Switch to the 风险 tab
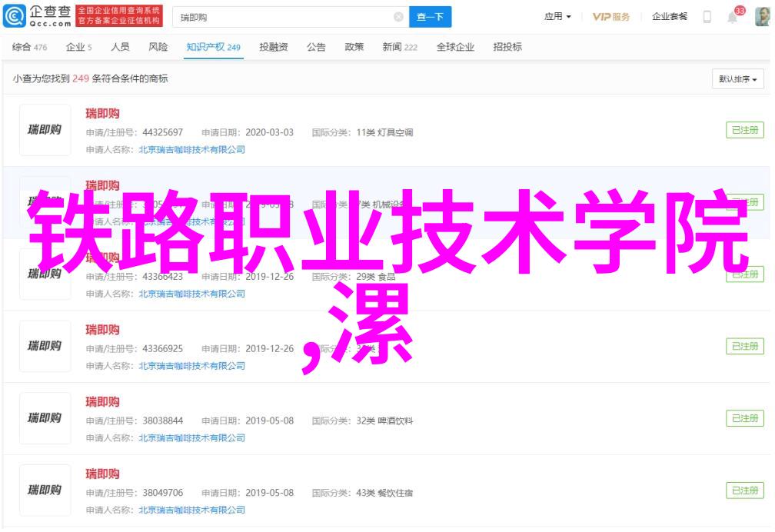Screen dimensions: 775x532 tap(158, 47)
